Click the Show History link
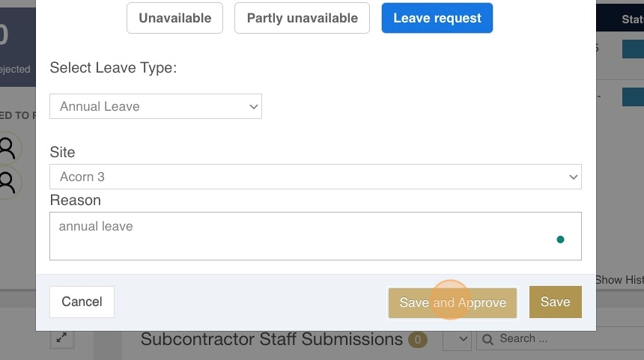 click(620, 280)
